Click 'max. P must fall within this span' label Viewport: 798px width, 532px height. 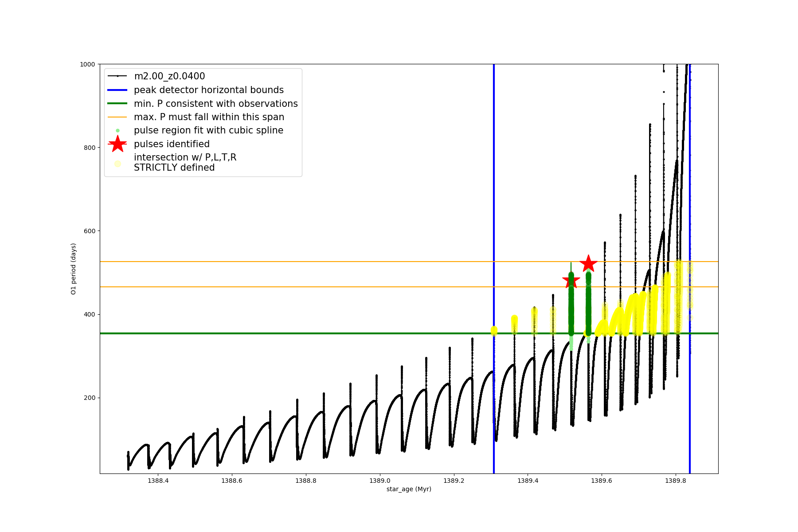click(x=209, y=117)
